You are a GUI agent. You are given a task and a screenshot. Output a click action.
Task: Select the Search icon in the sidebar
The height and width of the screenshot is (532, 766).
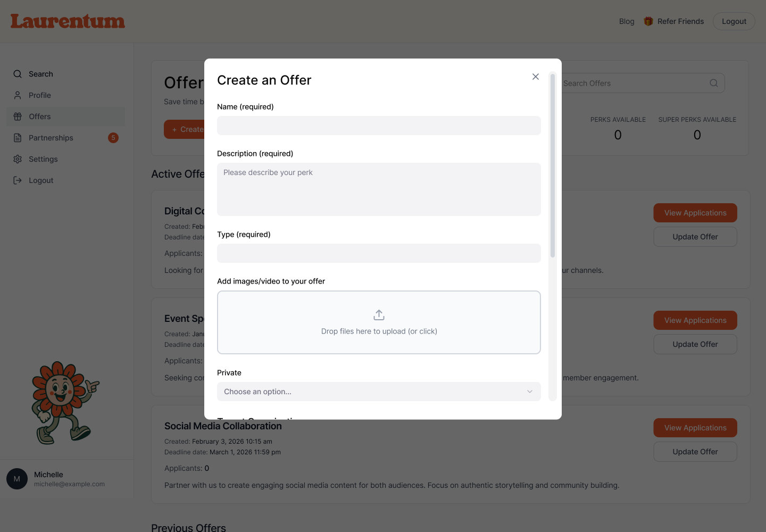point(18,73)
